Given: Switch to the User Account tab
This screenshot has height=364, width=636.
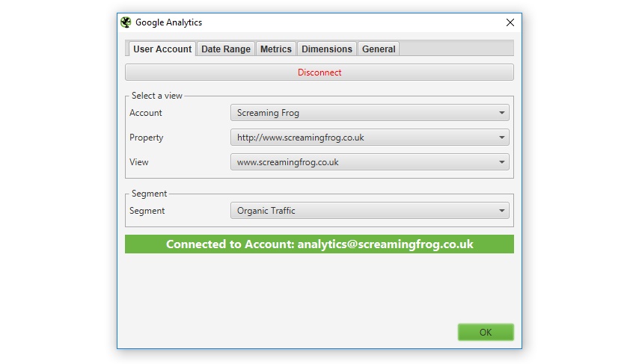Looking at the screenshot, I should coord(162,49).
